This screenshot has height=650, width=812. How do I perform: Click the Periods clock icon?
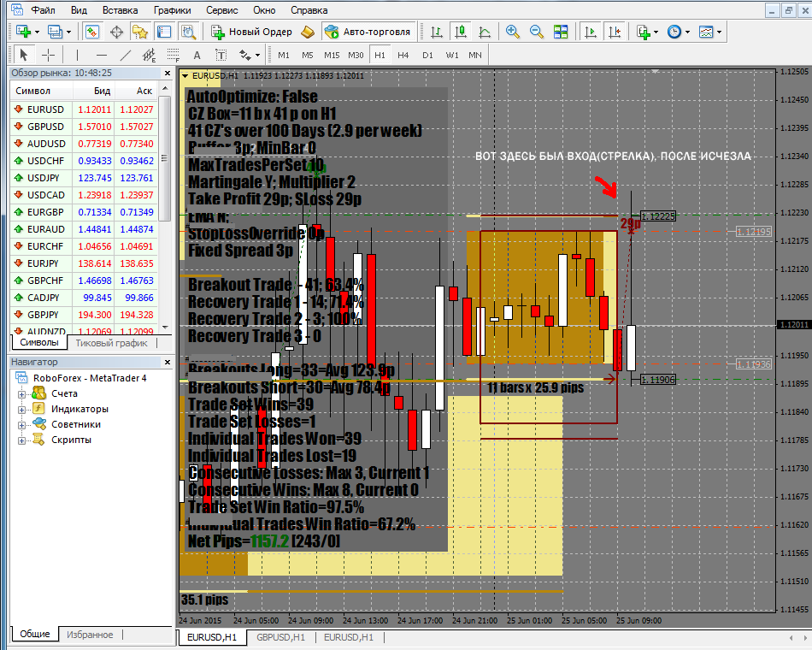pos(674,32)
